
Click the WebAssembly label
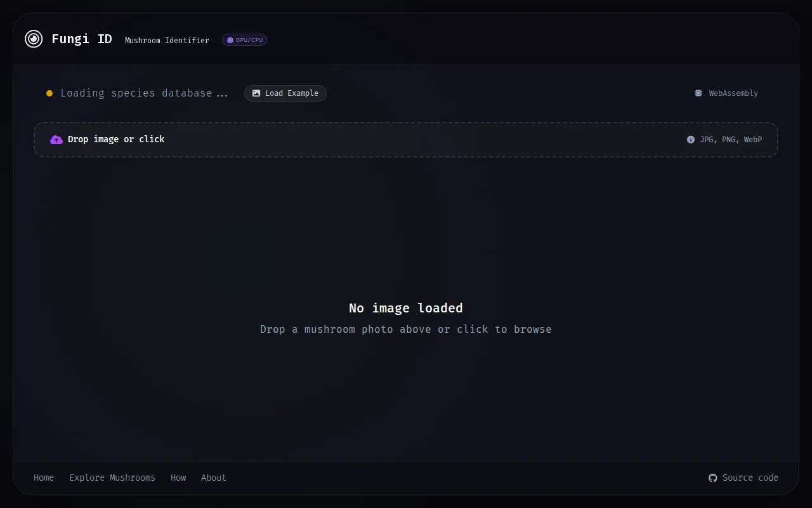pyautogui.click(x=733, y=93)
